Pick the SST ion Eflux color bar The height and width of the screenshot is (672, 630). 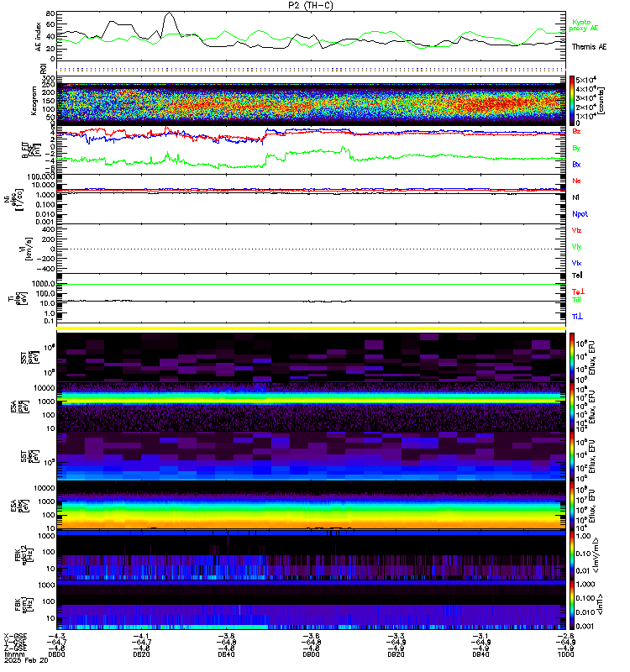(x=572, y=357)
